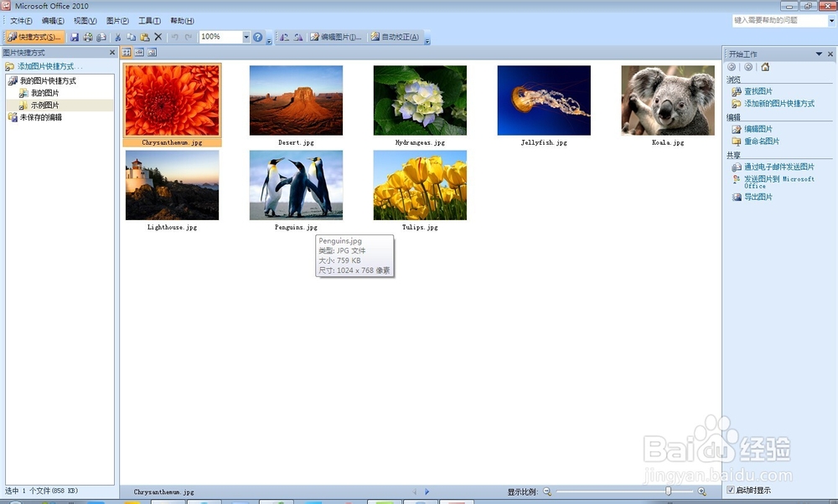Click the task pane Forward arrow icon
The image size is (838, 504).
748,67
